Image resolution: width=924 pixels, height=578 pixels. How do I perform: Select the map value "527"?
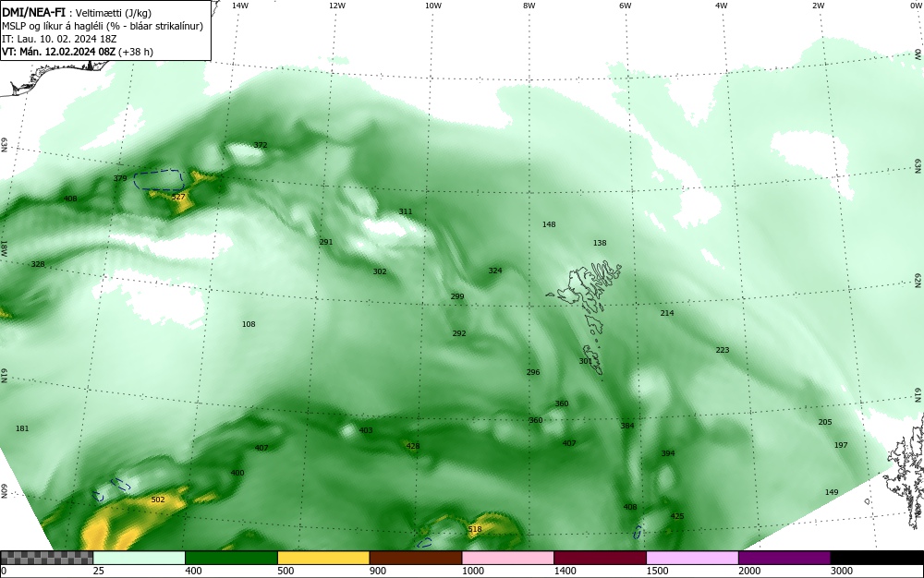pos(178,198)
